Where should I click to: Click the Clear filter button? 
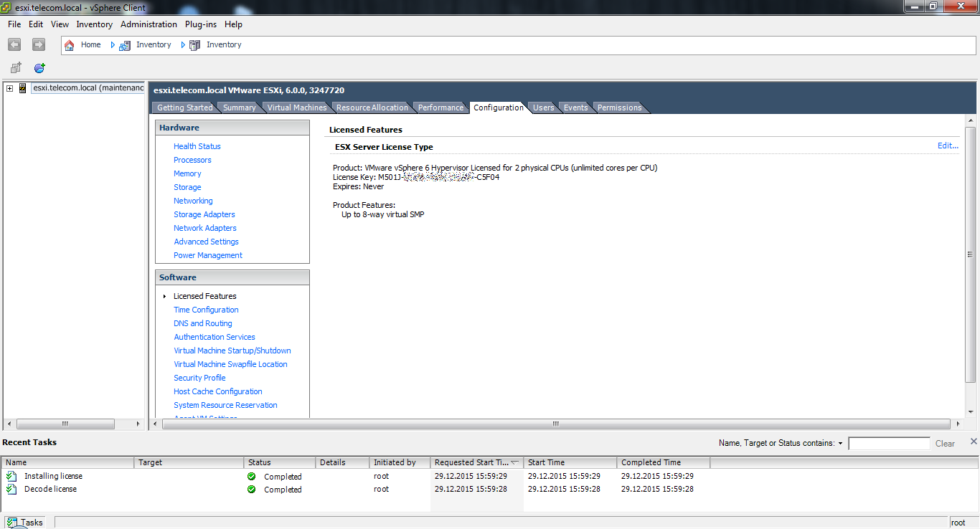(945, 444)
